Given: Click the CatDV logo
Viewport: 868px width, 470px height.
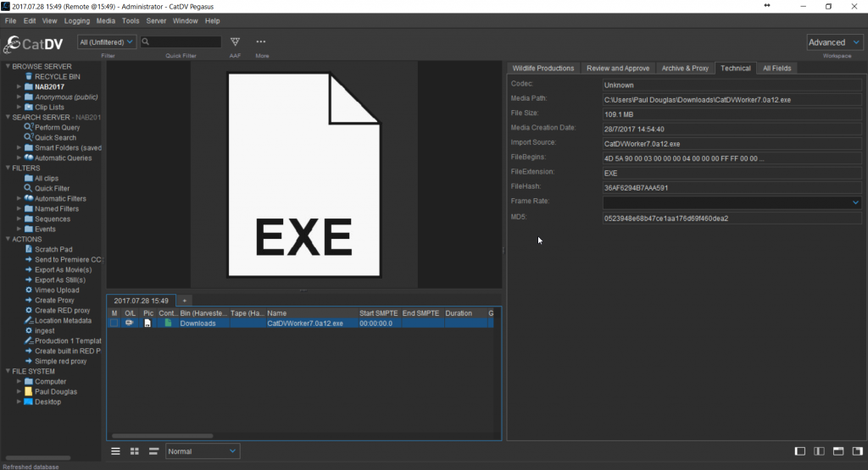Looking at the screenshot, I should [33, 44].
